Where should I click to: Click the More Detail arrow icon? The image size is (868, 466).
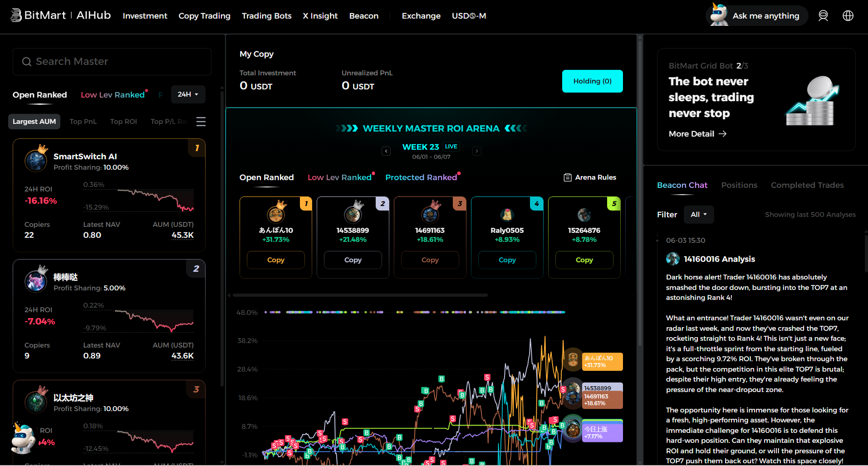click(x=722, y=134)
